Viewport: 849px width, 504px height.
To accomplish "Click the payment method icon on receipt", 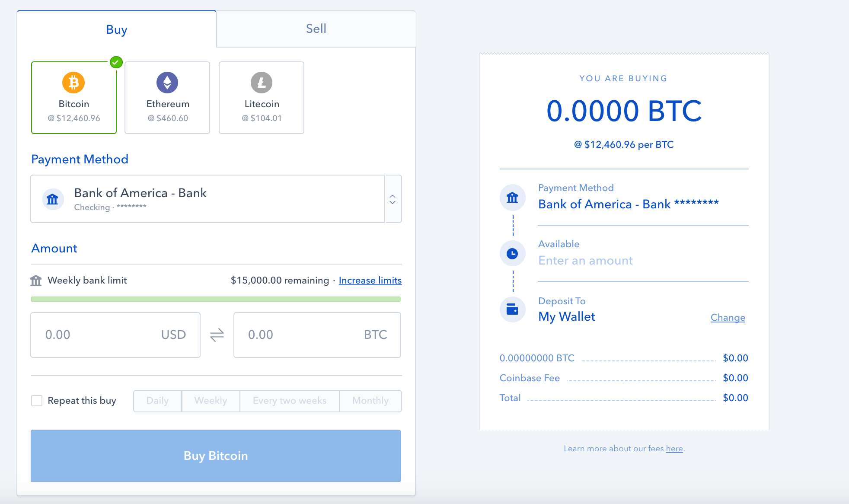I will pos(512,198).
